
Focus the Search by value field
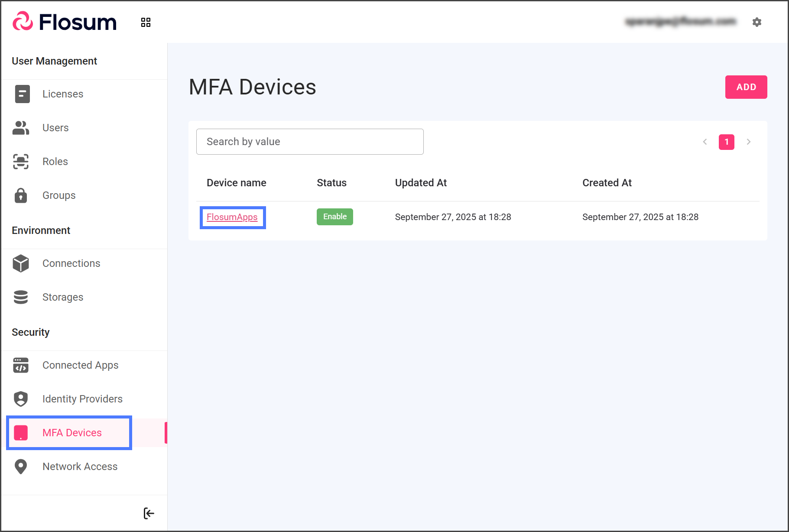309,142
